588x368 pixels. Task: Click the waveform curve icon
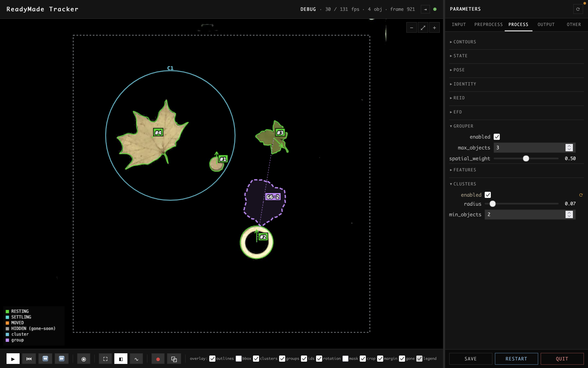point(136,359)
